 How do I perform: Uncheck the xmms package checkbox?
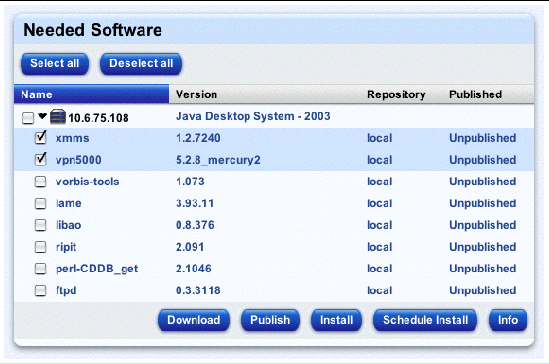tap(41, 138)
